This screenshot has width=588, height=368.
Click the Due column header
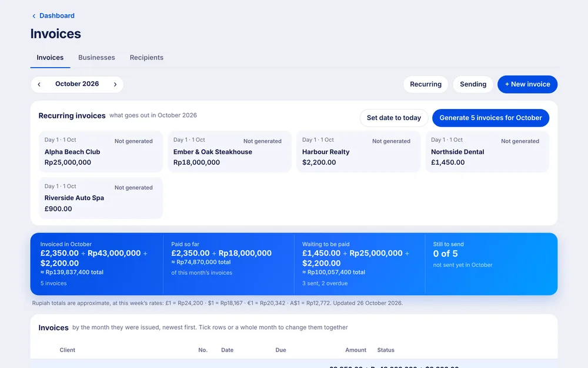tap(280, 350)
